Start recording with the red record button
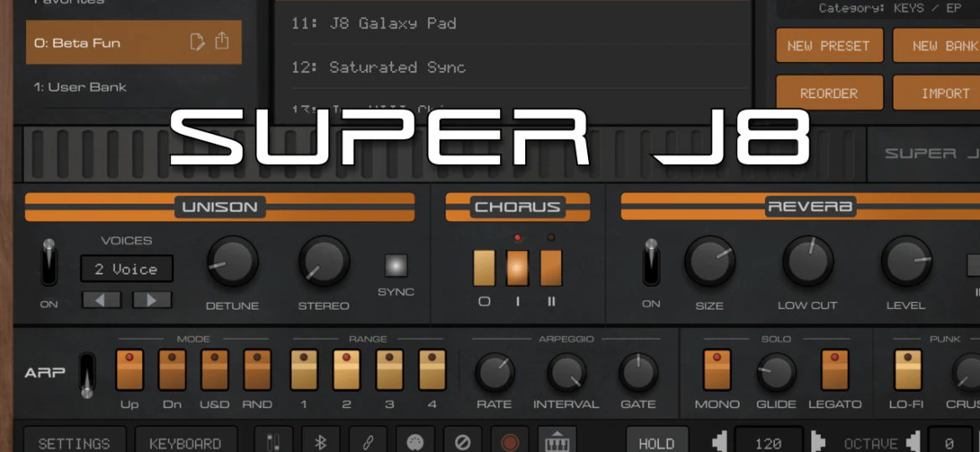The image size is (980, 452). [510, 442]
